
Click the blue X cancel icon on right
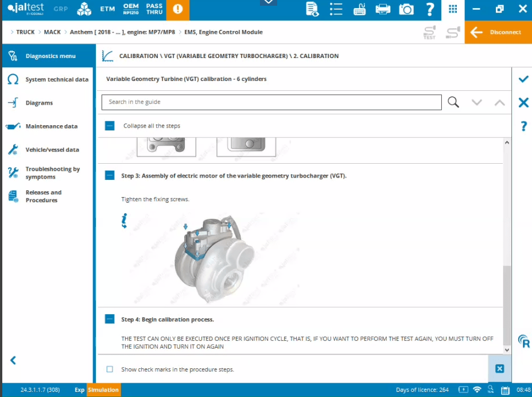click(x=523, y=102)
